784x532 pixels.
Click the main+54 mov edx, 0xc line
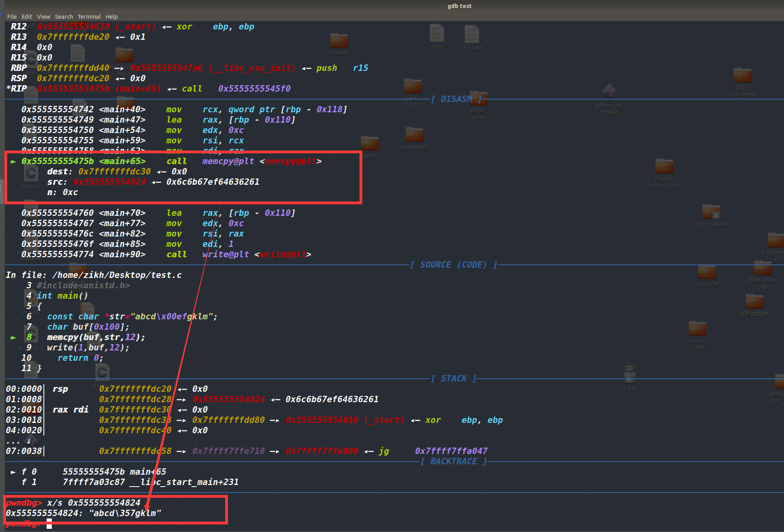click(x=132, y=130)
